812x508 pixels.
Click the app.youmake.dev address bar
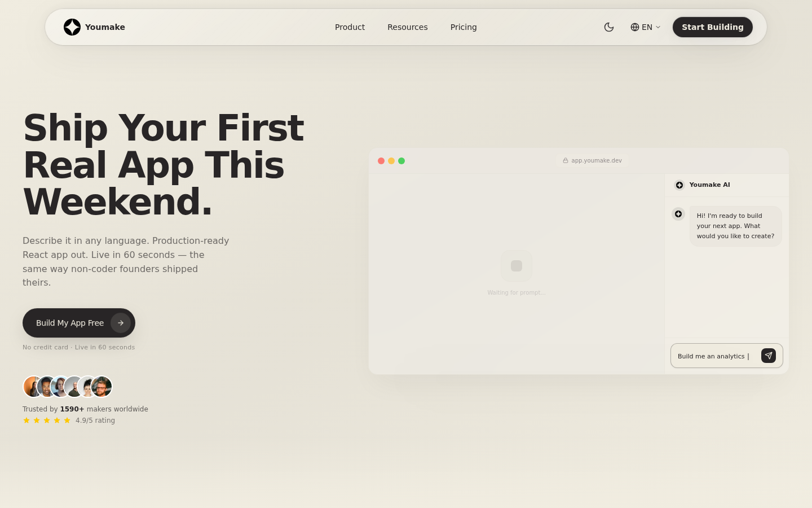tap(592, 161)
